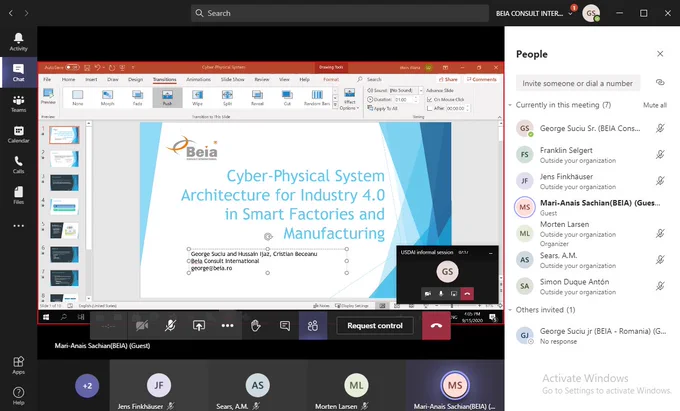Select Simon Duque Antón in participants list

click(x=591, y=286)
